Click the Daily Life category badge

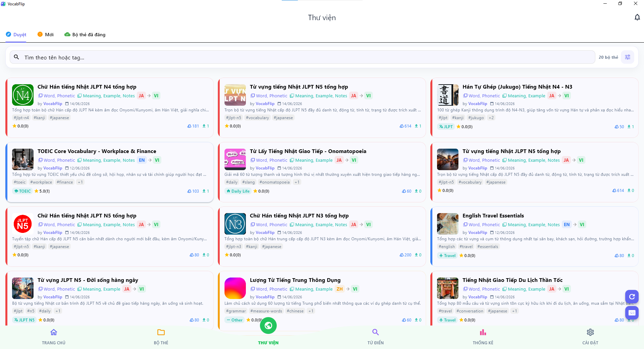[x=238, y=191]
